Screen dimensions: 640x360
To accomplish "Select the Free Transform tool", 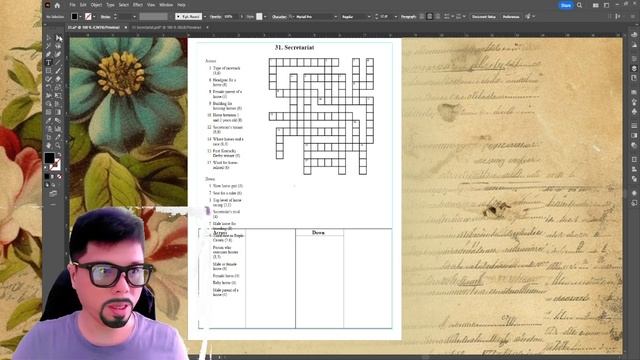I will click(x=59, y=96).
